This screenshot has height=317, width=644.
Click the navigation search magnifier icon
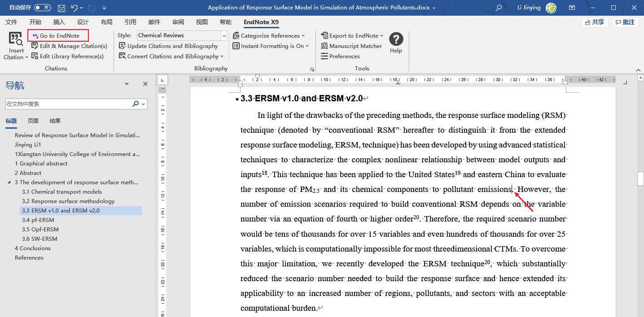point(136,104)
